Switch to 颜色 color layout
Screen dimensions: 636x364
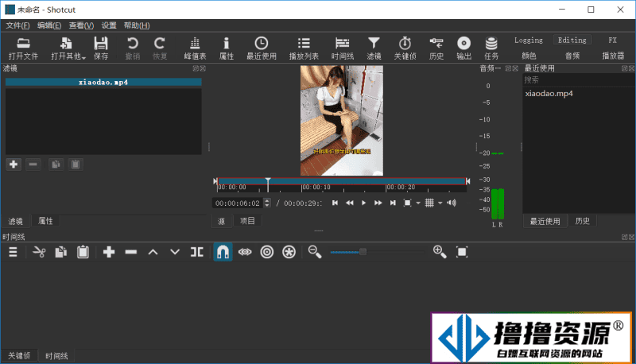pos(529,56)
